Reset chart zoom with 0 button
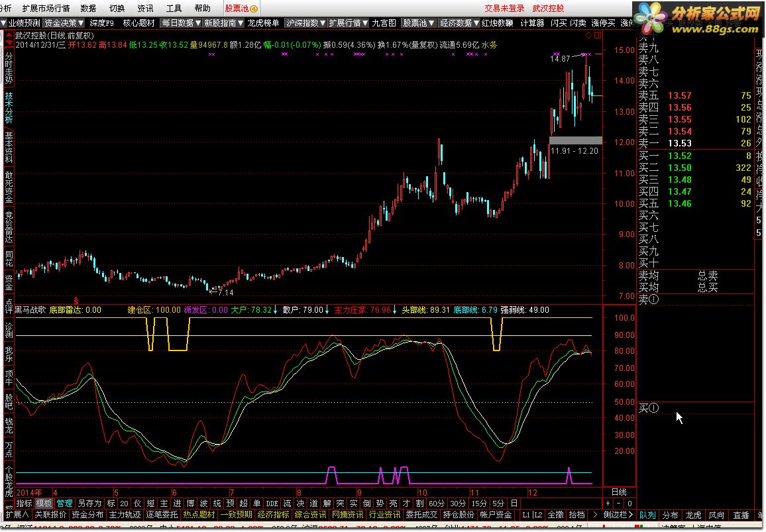 [x=629, y=504]
